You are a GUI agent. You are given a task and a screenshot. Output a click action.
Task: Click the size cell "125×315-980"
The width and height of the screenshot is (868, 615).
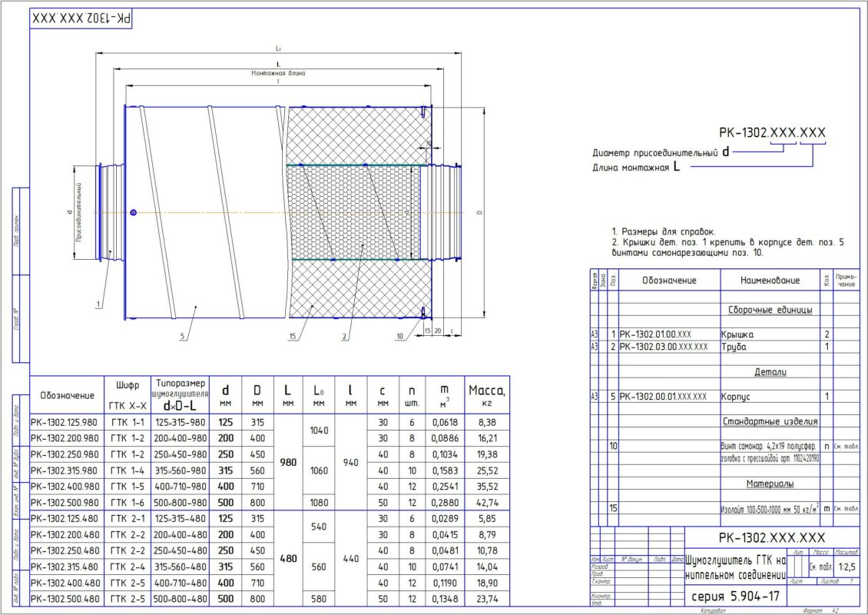[180, 422]
